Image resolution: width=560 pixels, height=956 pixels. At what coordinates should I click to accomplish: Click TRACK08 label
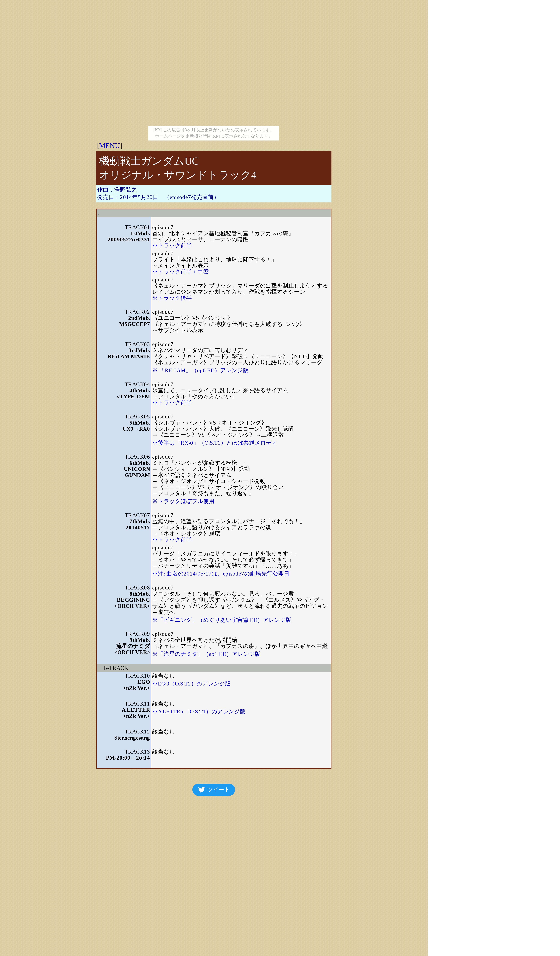pyautogui.click(x=137, y=588)
